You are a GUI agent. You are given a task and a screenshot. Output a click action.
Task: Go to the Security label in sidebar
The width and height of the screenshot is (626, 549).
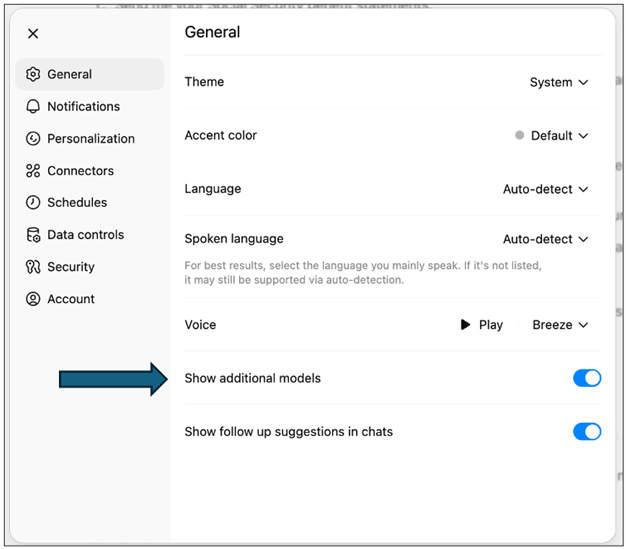[71, 267]
